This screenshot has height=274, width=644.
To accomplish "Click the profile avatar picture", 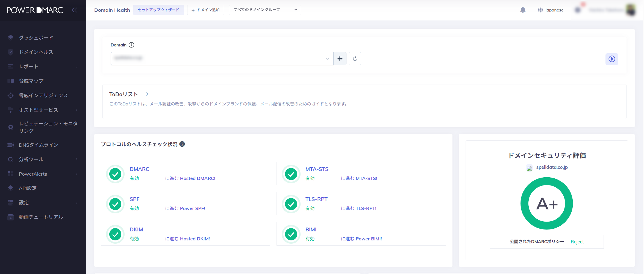I will click(x=631, y=10).
